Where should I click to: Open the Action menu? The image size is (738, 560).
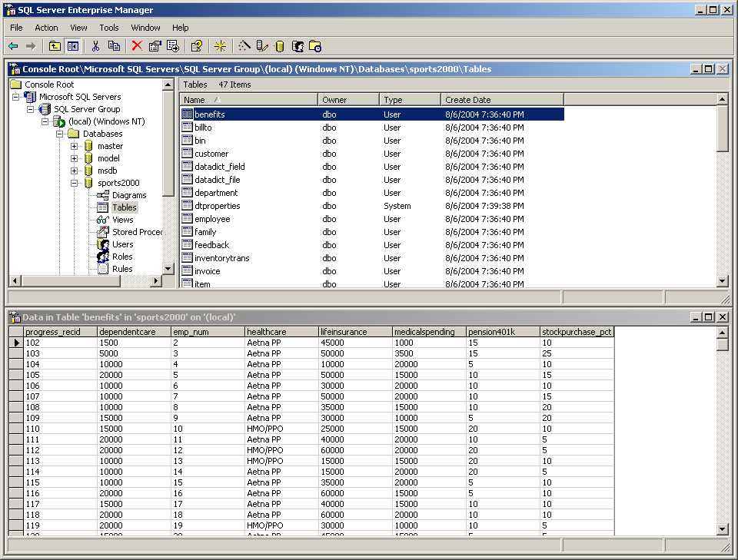point(46,28)
